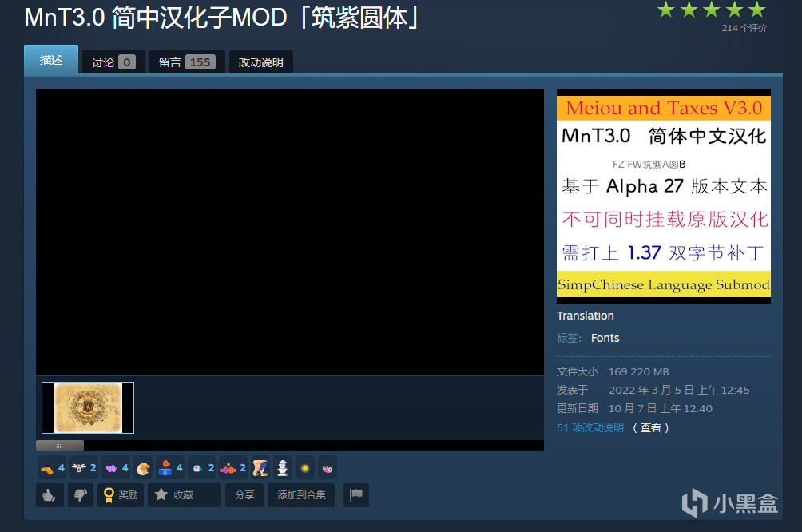802x532 pixels.
Task: Click the scroll and quill award icon
Action: click(x=260, y=468)
